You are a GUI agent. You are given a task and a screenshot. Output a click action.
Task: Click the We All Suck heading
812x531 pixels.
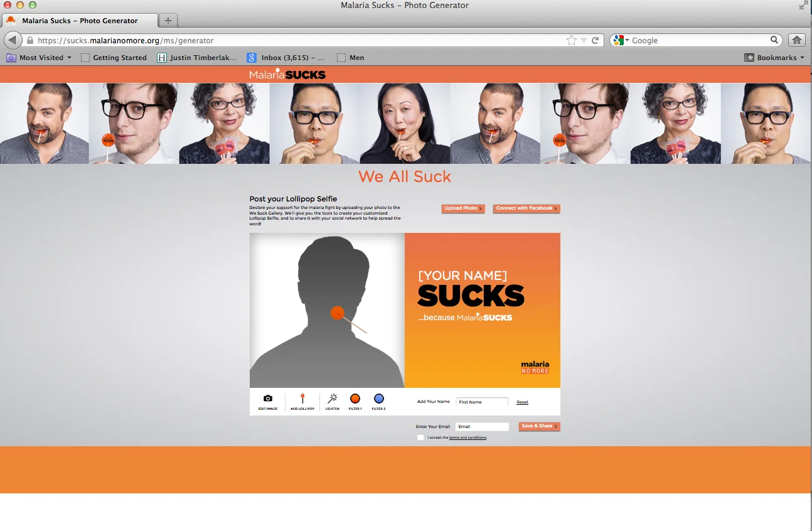[x=405, y=176]
